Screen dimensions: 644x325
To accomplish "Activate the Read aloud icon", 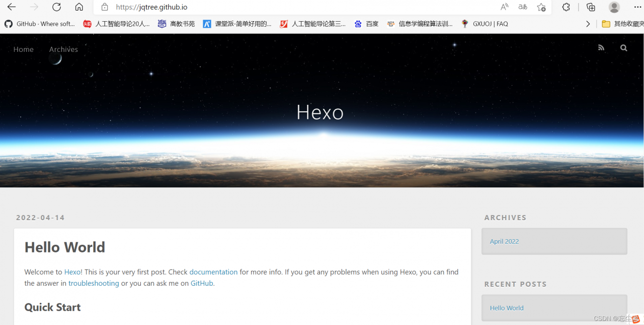I will pyautogui.click(x=504, y=7).
